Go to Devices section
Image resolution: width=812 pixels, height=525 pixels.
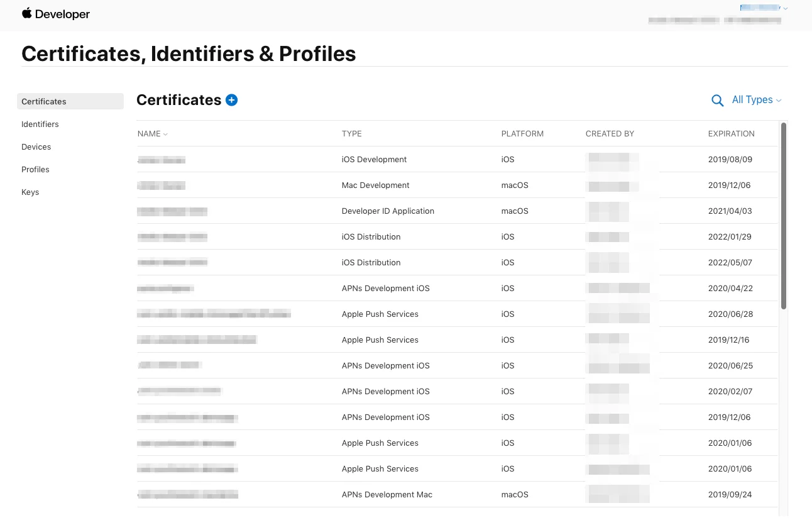[36, 146]
